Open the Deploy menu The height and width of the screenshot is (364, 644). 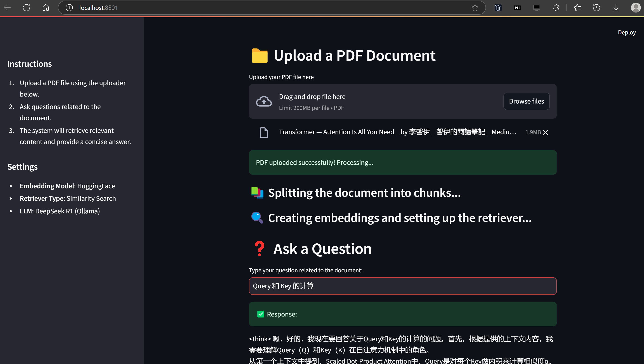coord(627,32)
